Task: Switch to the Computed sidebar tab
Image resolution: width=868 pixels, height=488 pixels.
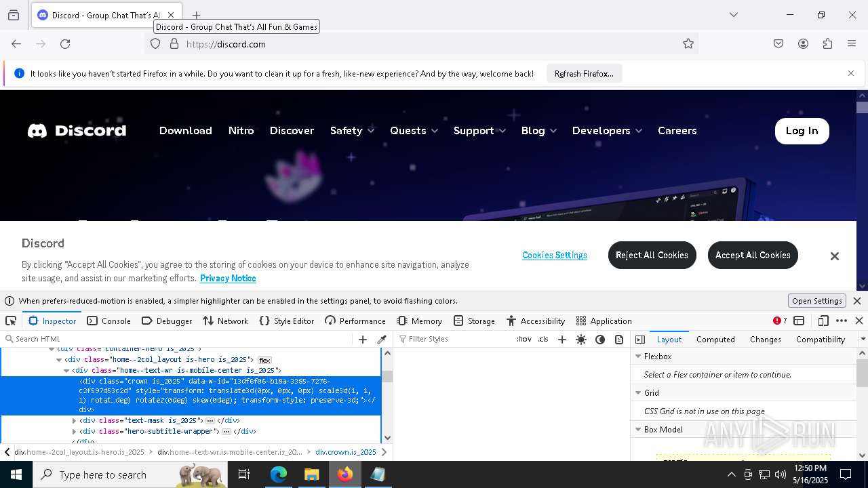Action: pos(715,340)
